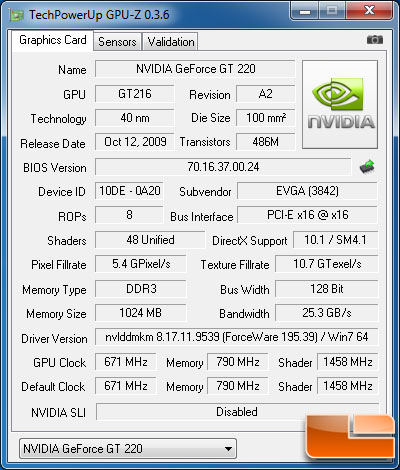The image size is (400, 470).
Task: Expand the NVIDIA GeForce GT 220 dropdown
Action: pyautogui.click(x=128, y=449)
